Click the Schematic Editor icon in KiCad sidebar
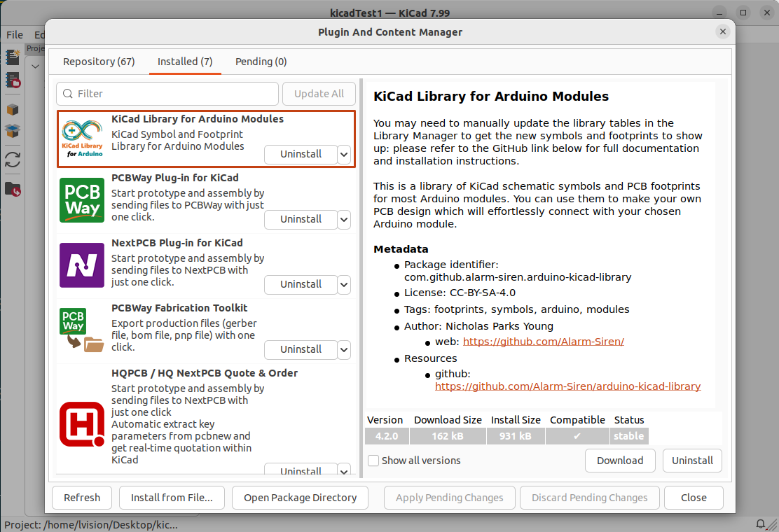Viewport: 779px width, 532px height. (x=13, y=57)
